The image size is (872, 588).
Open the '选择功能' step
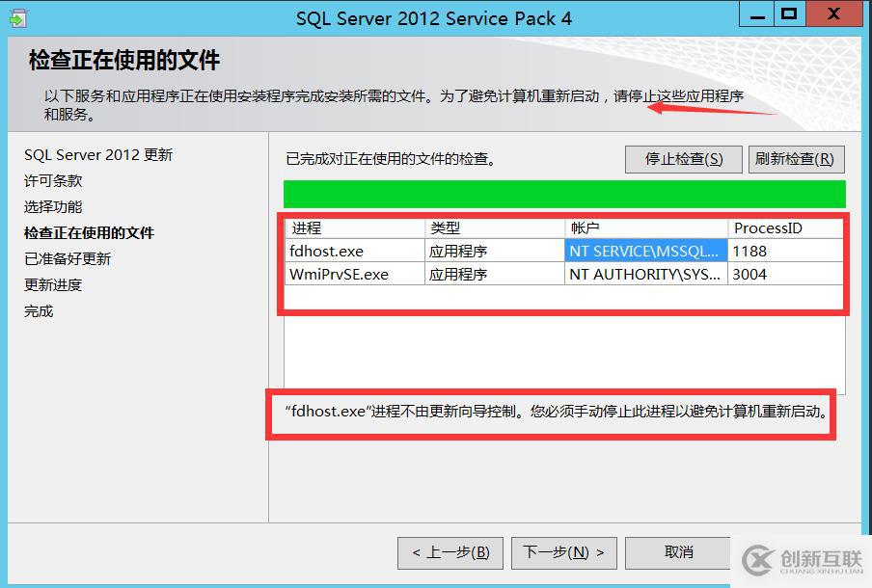pos(55,206)
